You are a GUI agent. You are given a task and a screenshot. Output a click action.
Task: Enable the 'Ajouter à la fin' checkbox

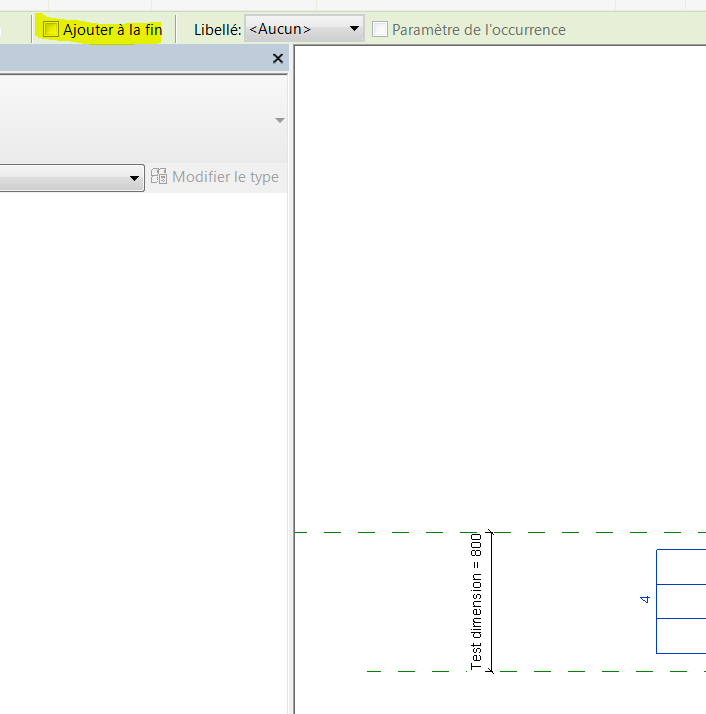[x=52, y=29]
